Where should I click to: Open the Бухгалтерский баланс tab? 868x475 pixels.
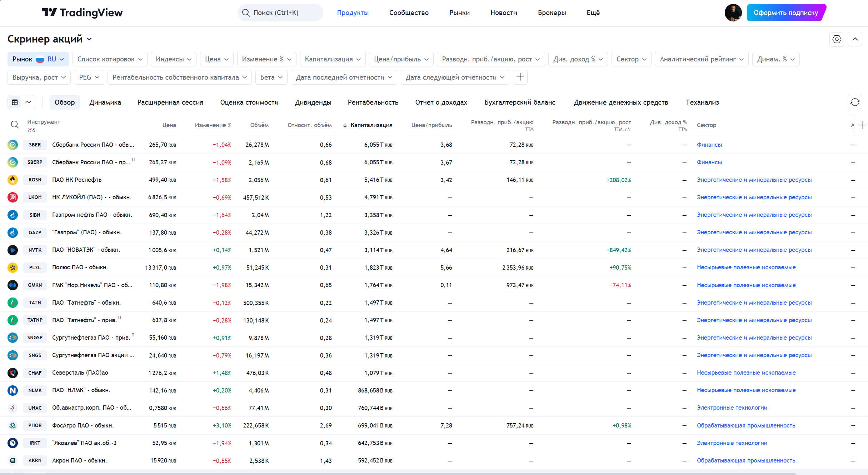[x=520, y=102]
